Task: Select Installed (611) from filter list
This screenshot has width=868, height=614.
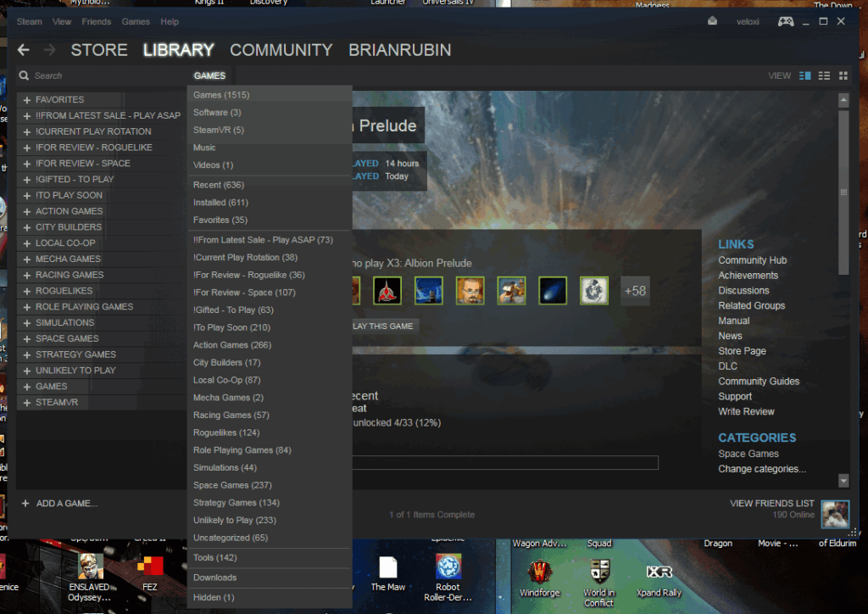Action: 220,203
